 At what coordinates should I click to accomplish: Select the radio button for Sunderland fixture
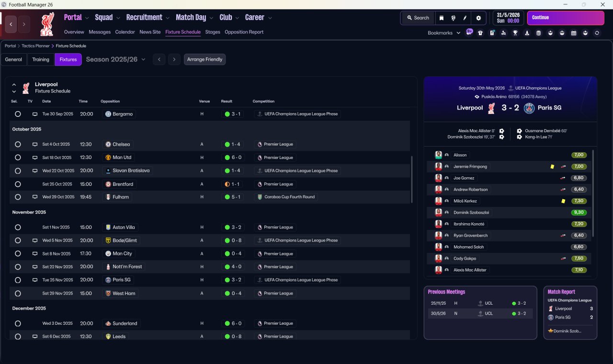point(18,323)
